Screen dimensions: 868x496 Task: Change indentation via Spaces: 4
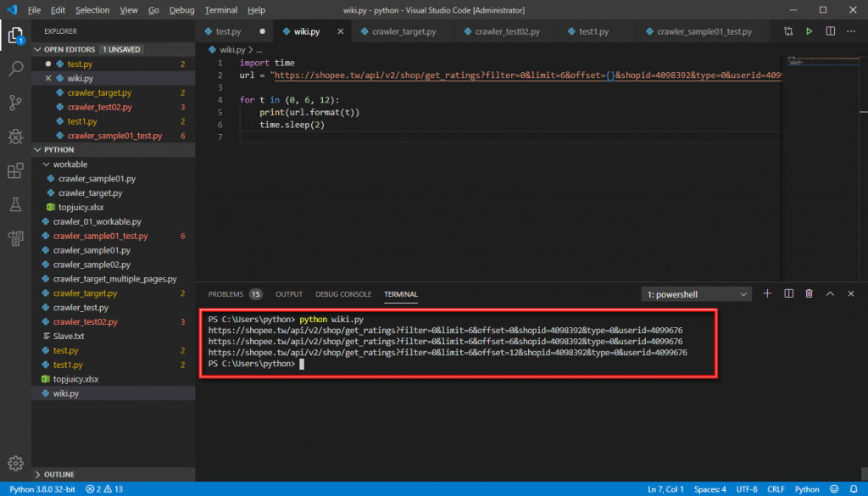point(709,489)
